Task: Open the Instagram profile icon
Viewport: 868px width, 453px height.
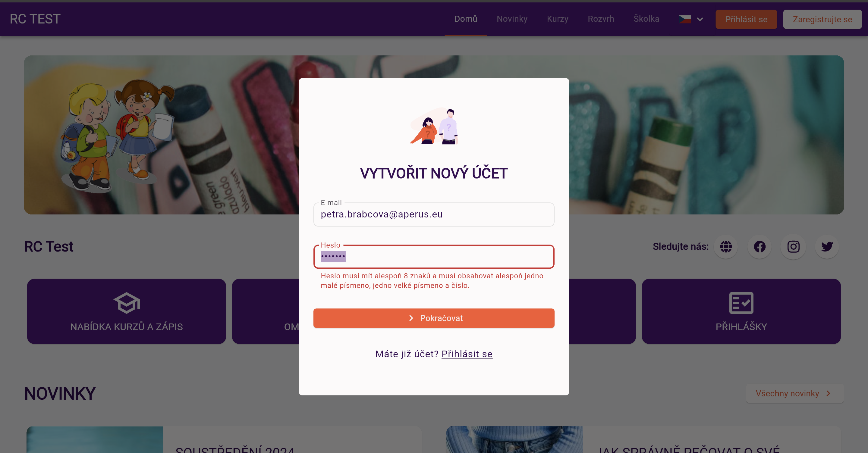Action: tap(793, 247)
